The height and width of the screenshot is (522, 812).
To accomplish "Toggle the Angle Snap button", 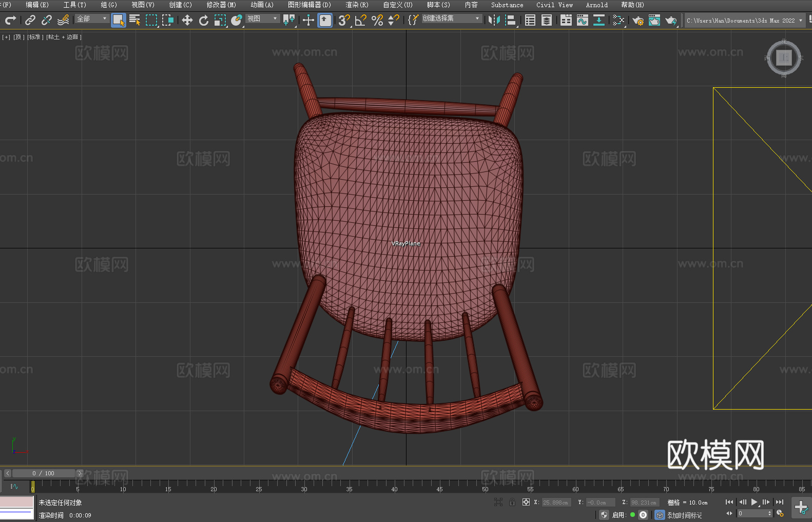I will [361, 20].
